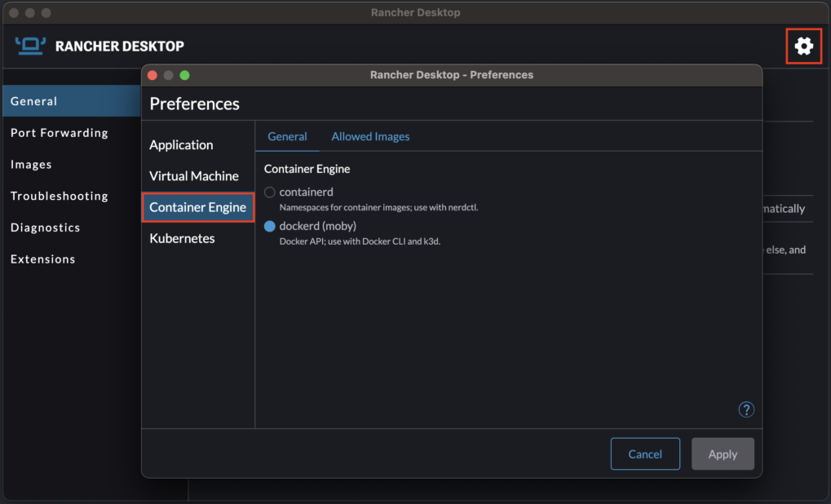The height and width of the screenshot is (504, 831).
Task: Navigate to Port Forwarding page
Action: coord(59,133)
